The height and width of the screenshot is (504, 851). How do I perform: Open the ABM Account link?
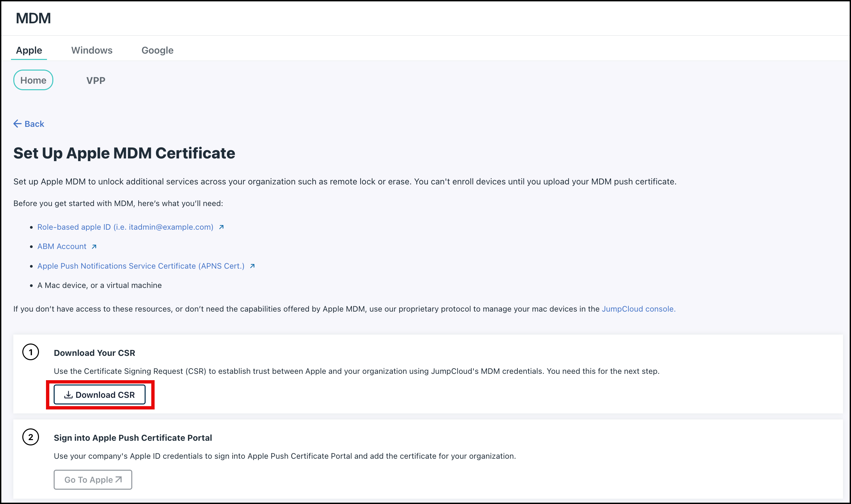point(62,246)
